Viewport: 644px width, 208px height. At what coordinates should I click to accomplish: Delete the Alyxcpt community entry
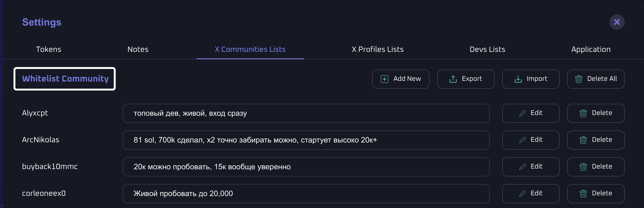595,113
